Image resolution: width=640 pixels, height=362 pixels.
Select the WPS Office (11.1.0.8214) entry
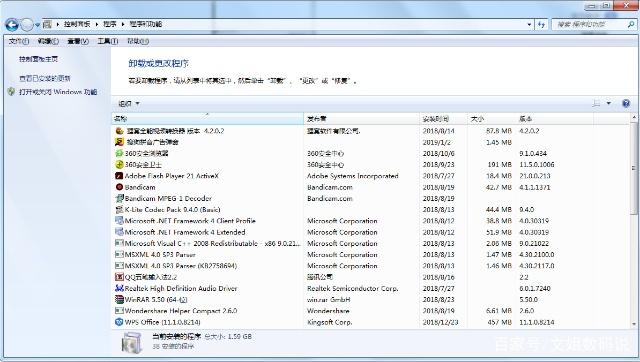click(162, 322)
